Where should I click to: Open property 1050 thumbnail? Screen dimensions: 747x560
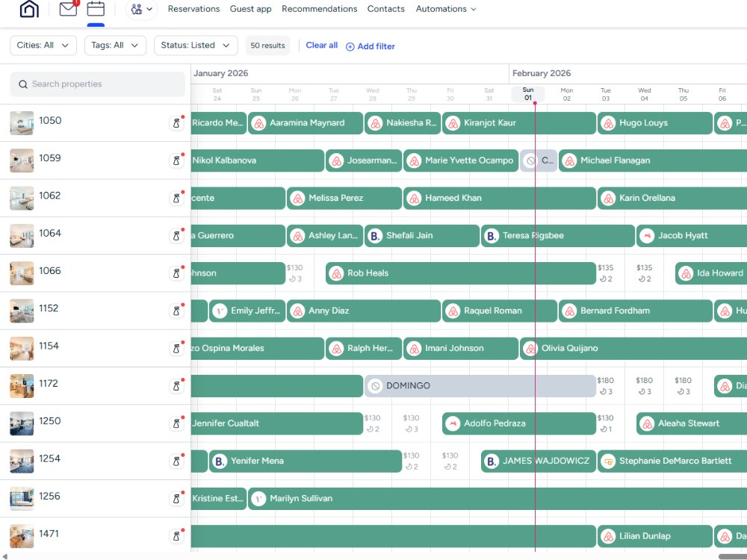22,123
